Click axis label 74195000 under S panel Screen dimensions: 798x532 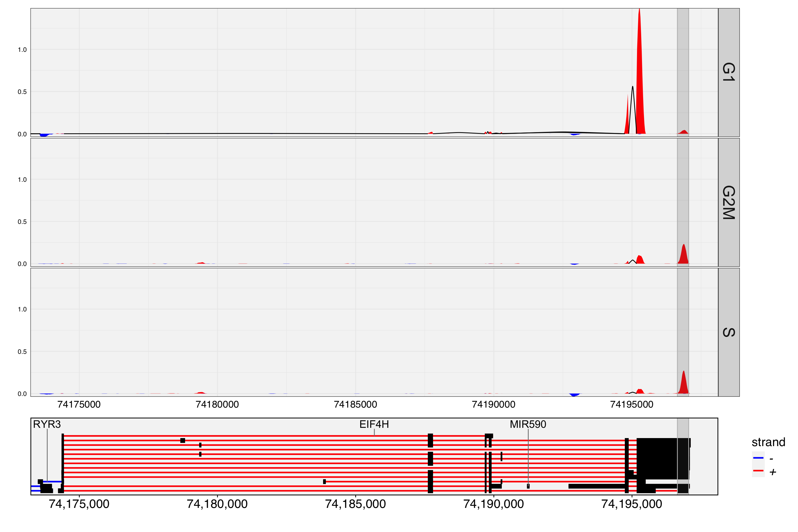pyautogui.click(x=631, y=405)
